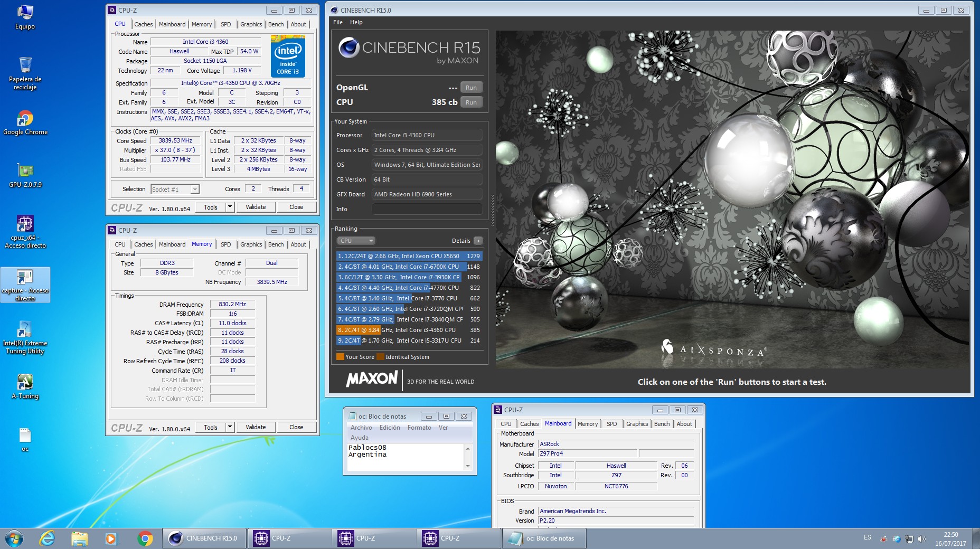Image resolution: width=980 pixels, height=549 pixels.
Task: Select ranking row Intel Xeon CPU X5650
Action: [409, 256]
